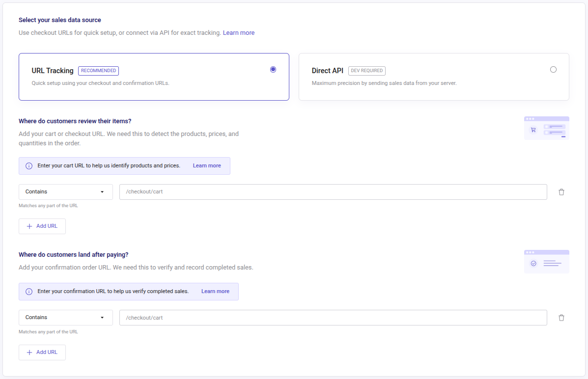Click the plus icon on the first Add URL button
588x379 pixels.
[x=28, y=226]
